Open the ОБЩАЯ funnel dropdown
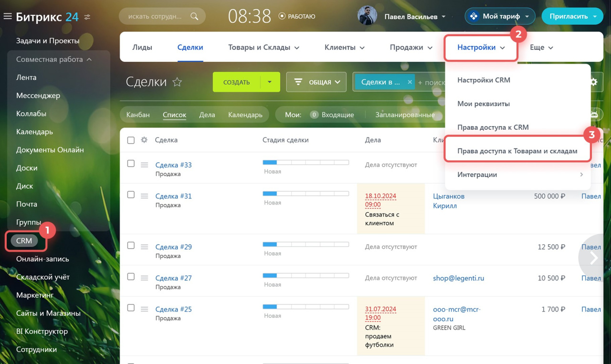Screen dimensions: 611x364 (x=316, y=82)
